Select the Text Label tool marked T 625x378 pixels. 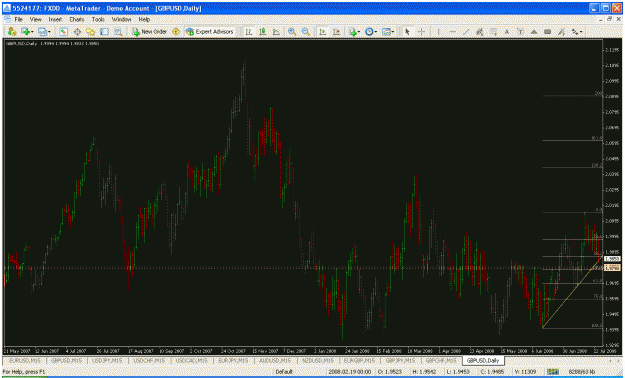coord(520,32)
